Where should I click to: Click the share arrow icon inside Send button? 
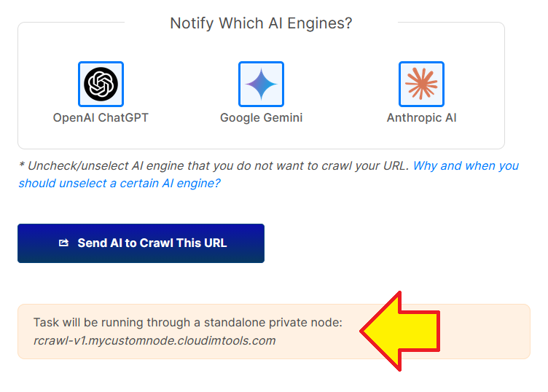[x=63, y=243]
